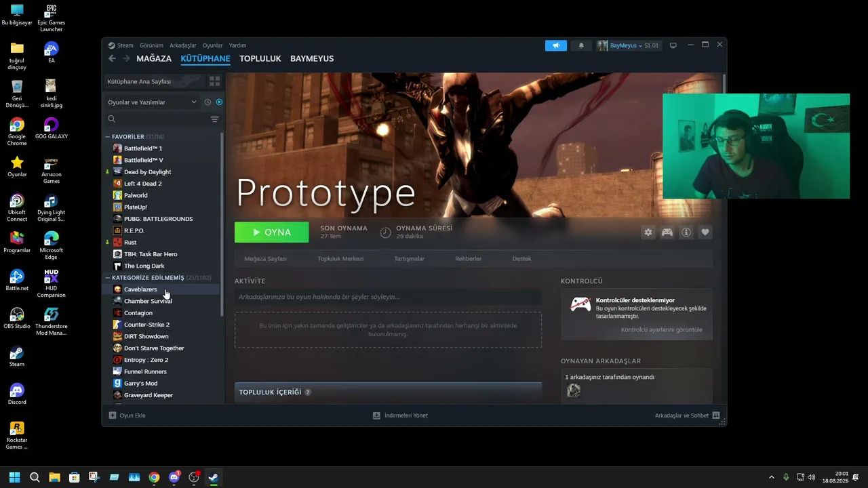Open the notifications bell in Steam
Viewport: 868px width, 488px height.
pyautogui.click(x=581, y=45)
